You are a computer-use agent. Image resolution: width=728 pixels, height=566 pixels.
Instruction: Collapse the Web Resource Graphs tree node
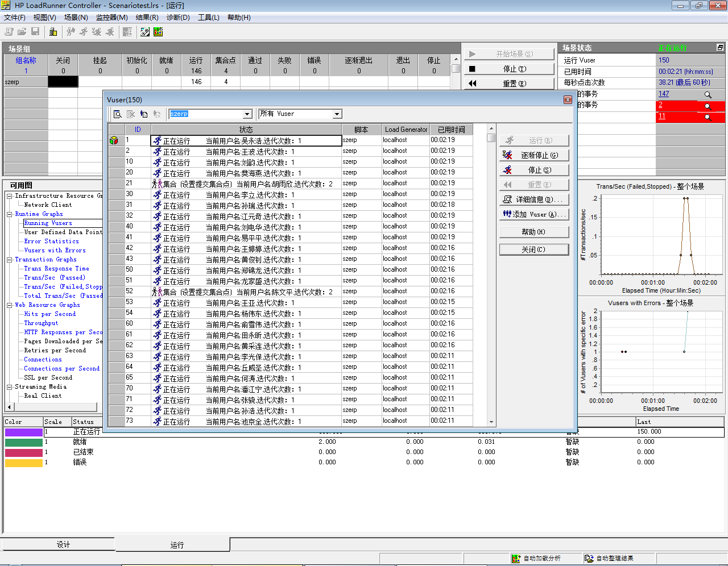tap(10, 305)
